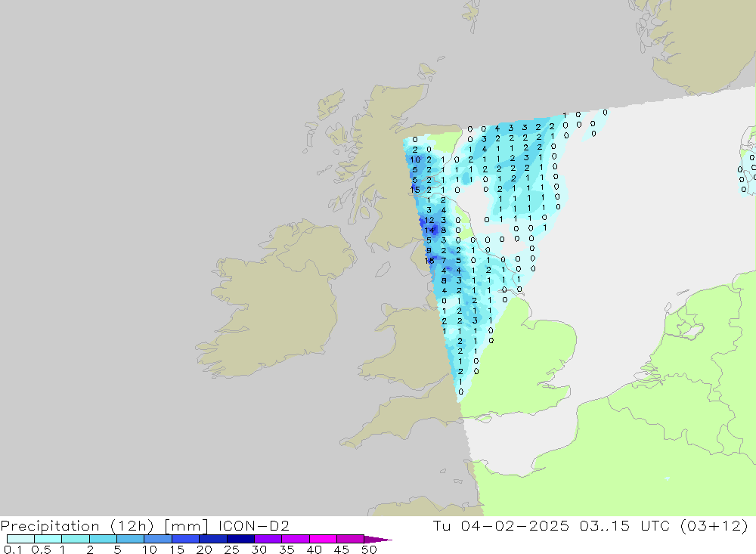Click the 25–30 mm navy legend swatch
The height and width of the screenshot is (554, 756).
tap(240, 539)
